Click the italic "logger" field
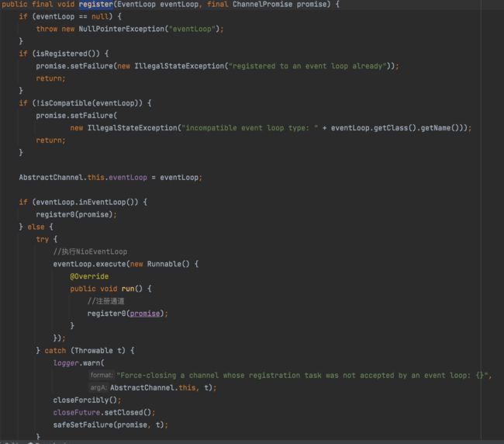The height and width of the screenshot is (444, 504). [x=66, y=363]
